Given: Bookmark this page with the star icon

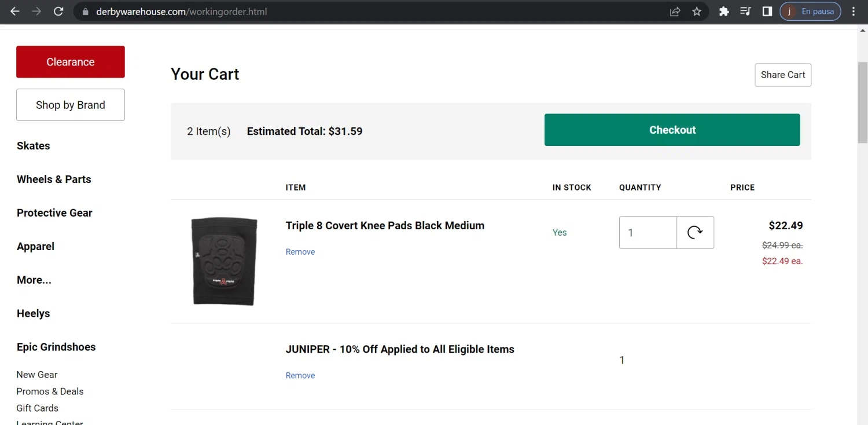Looking at the screenshot, I should tap(697, 12).
